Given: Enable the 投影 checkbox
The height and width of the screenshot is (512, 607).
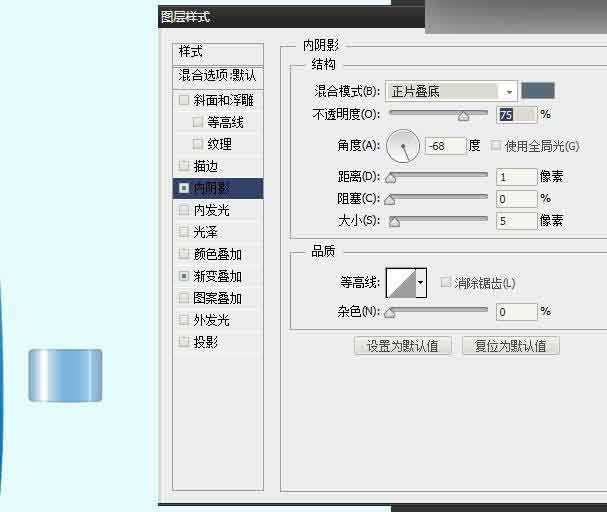Looking at the screenshot, I should pyautogui.click(x=184, y=342).
